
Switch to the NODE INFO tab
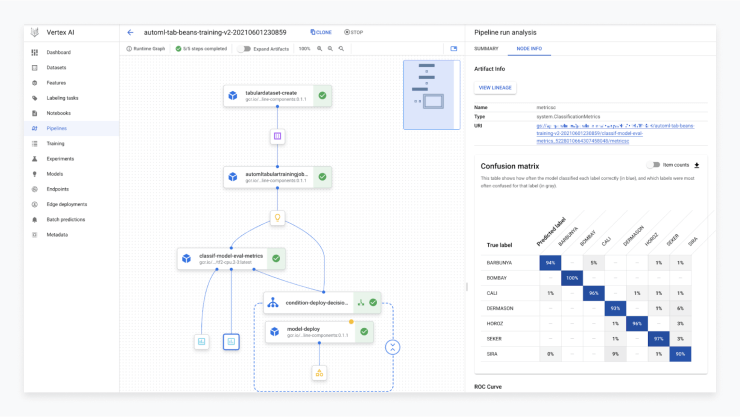tap(529, 49)
